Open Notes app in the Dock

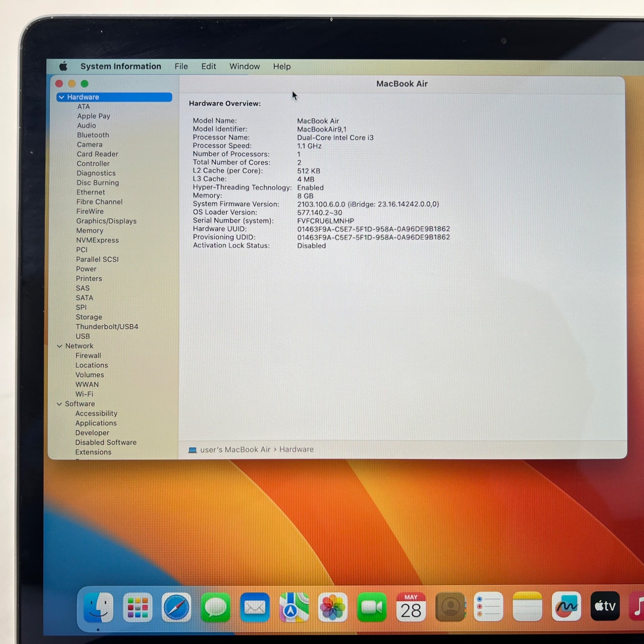click(x=528, y=607)
